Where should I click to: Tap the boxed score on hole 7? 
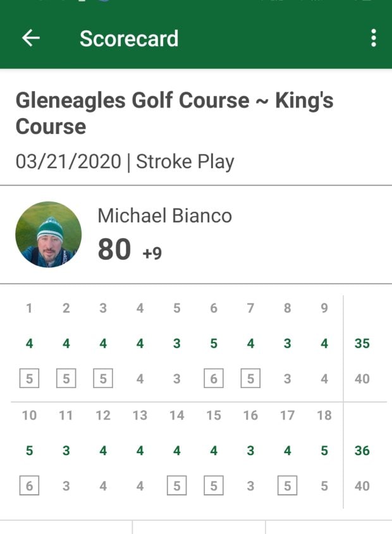250,379
